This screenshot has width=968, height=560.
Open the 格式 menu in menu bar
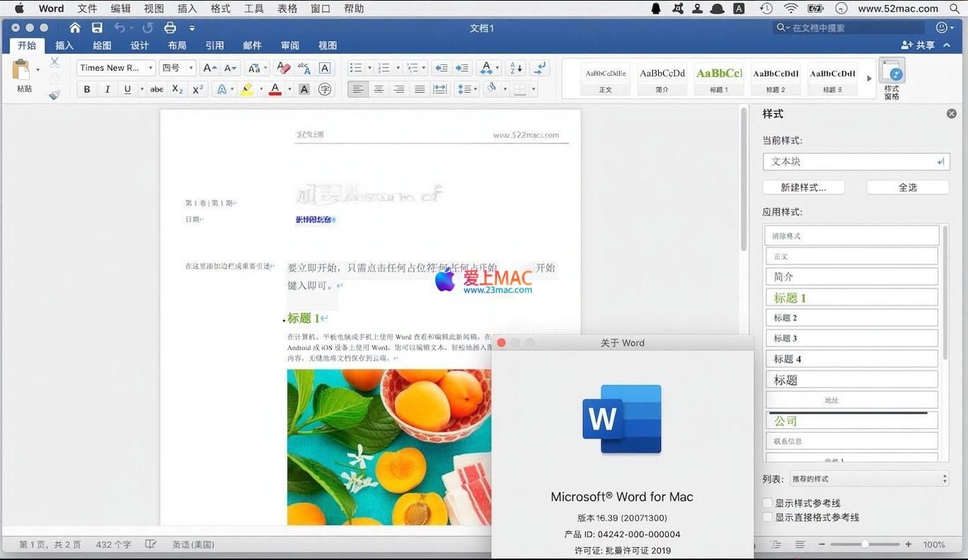pyautogui.click(x=220, y=8)
